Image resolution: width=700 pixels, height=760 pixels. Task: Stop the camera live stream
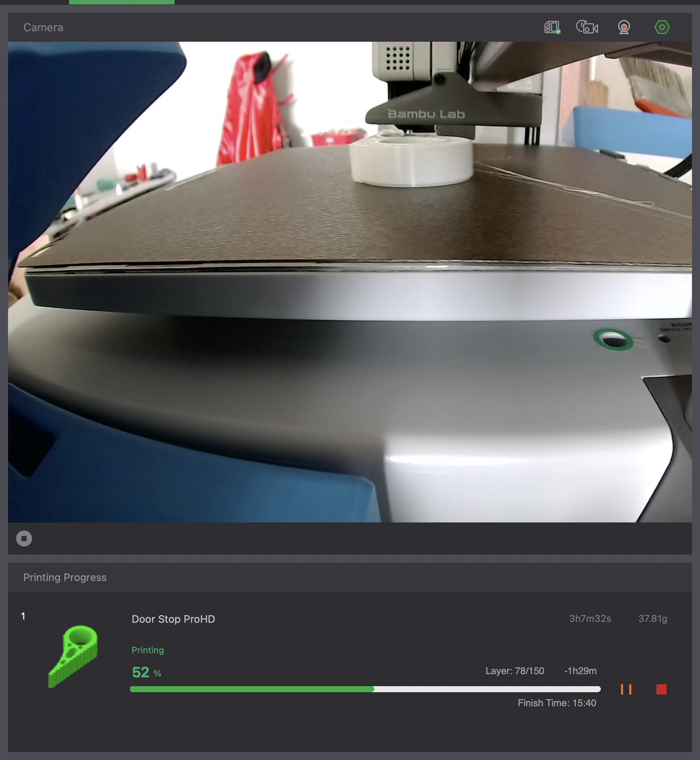pyautogui.click(x=24, y=539)
